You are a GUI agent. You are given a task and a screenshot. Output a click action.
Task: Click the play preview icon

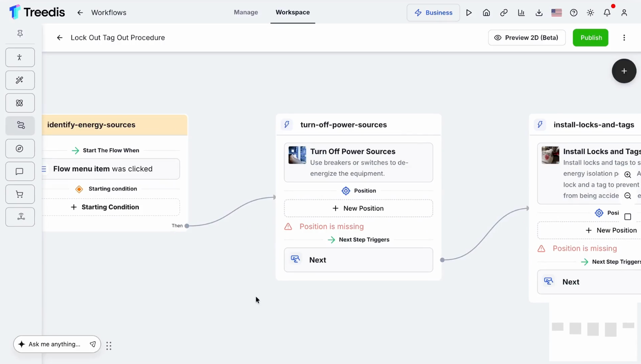(469, 13)
